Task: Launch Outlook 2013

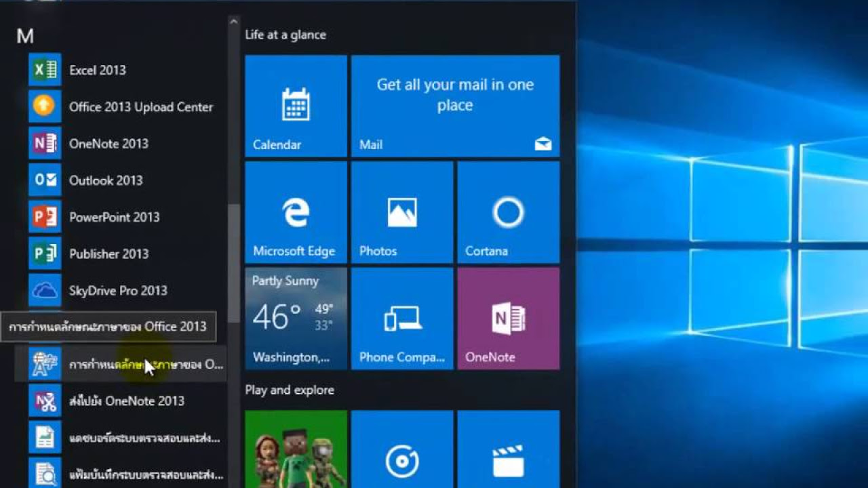Action: (x=121, y=180)
